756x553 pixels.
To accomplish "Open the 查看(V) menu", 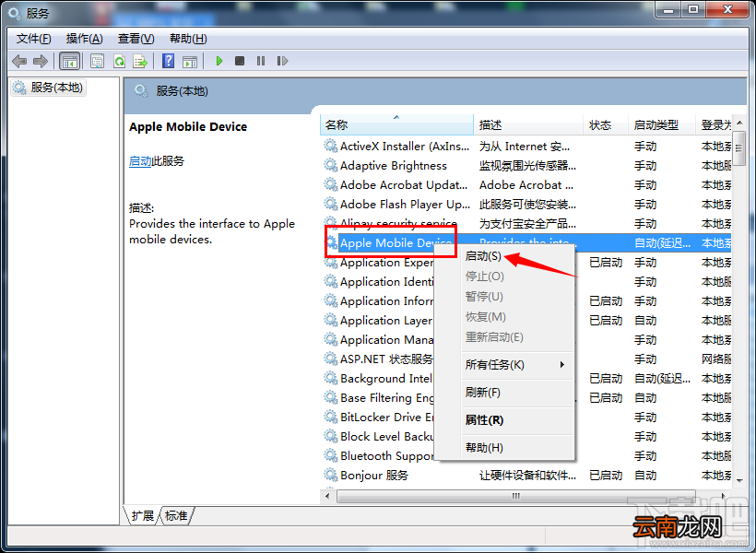I will point(136,39).
